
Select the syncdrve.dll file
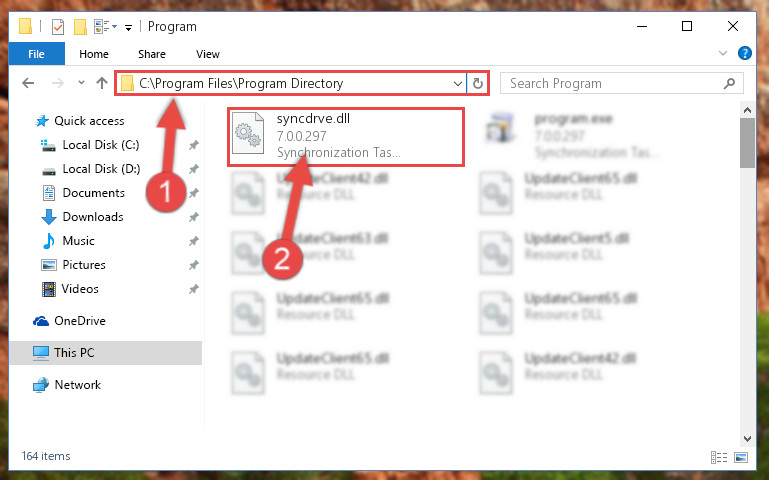(346, 136)
